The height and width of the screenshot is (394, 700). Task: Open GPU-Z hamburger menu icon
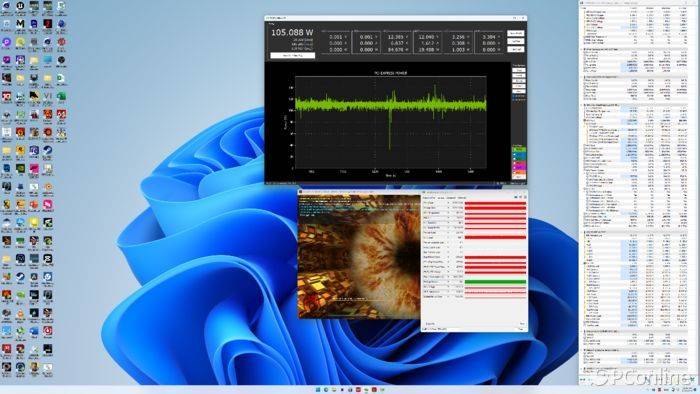click(525, 197)
